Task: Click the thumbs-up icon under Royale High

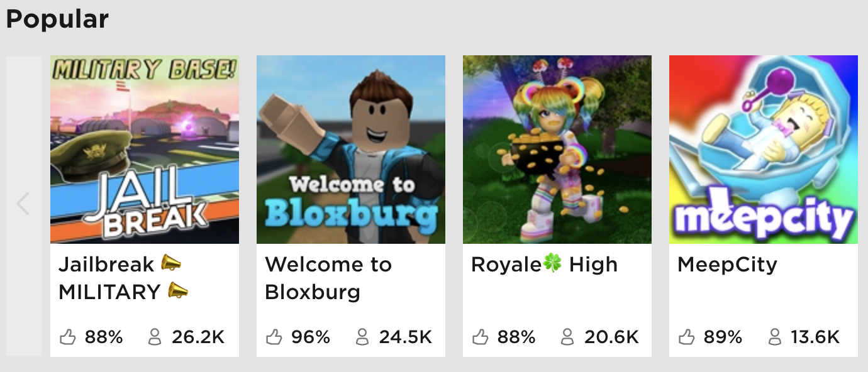Action: (x=481, y=337)
